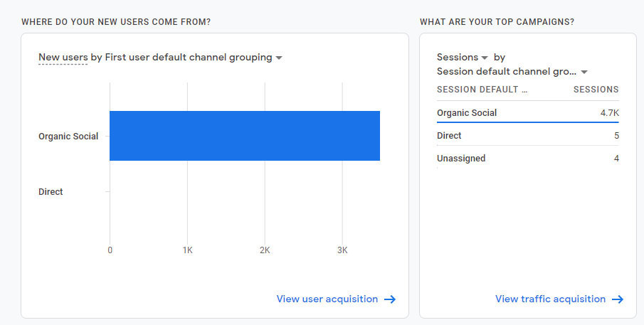Select the Organic Social label on chart axis

coord(68,137)
